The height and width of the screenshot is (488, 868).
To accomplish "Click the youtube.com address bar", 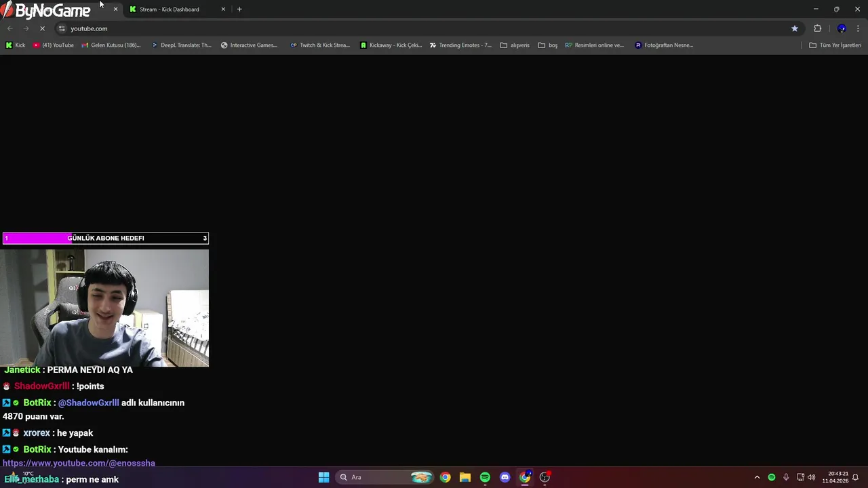I will point(427,28).
